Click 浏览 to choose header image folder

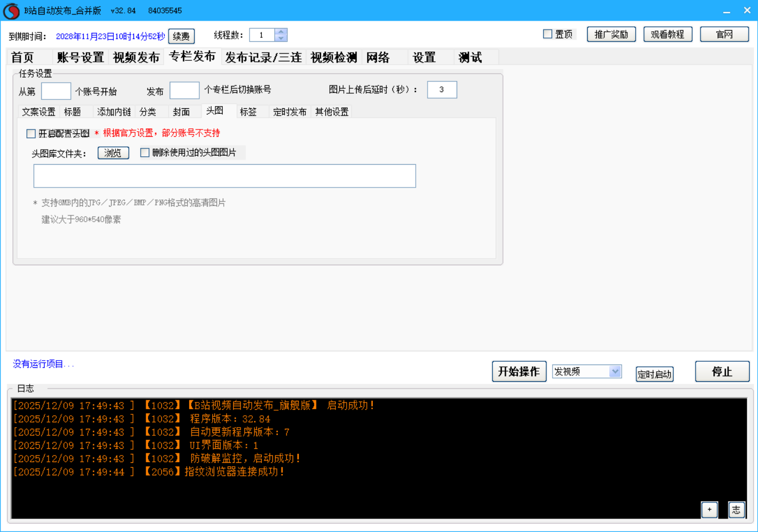tap(113, 153)
